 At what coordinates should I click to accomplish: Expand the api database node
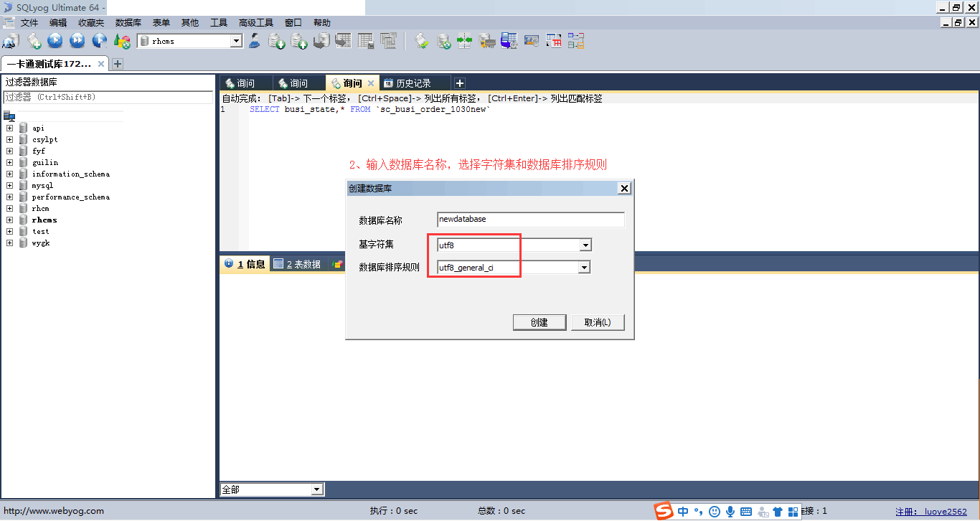pos(10,128)
